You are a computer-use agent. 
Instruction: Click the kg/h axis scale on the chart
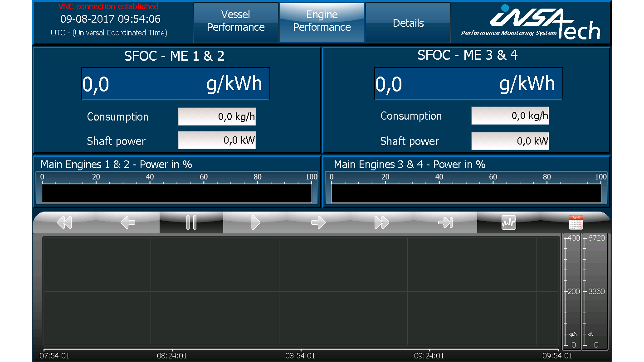tap(572, 291)
